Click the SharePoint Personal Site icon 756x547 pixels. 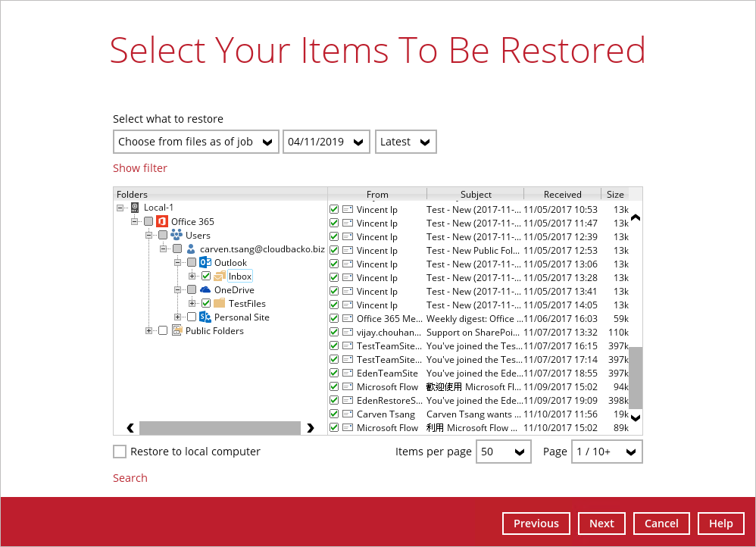coord(205,317)
